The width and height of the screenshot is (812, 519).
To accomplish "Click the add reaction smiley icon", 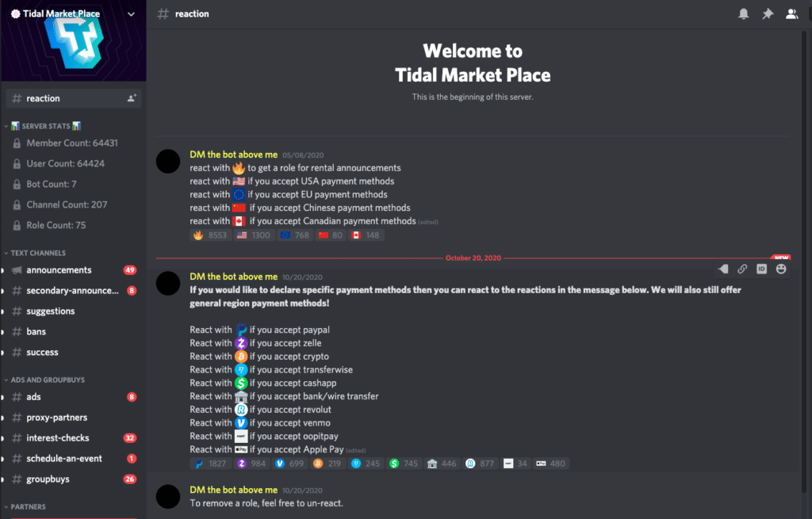I will (x=781, y=269).
